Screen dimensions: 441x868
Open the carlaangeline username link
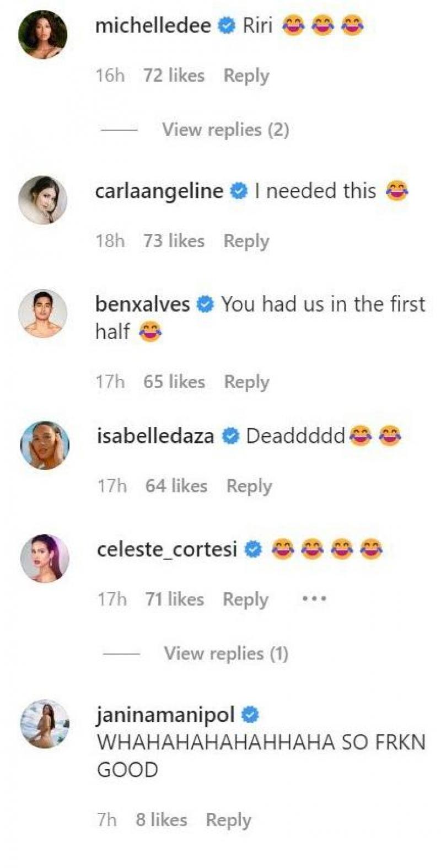159,191
